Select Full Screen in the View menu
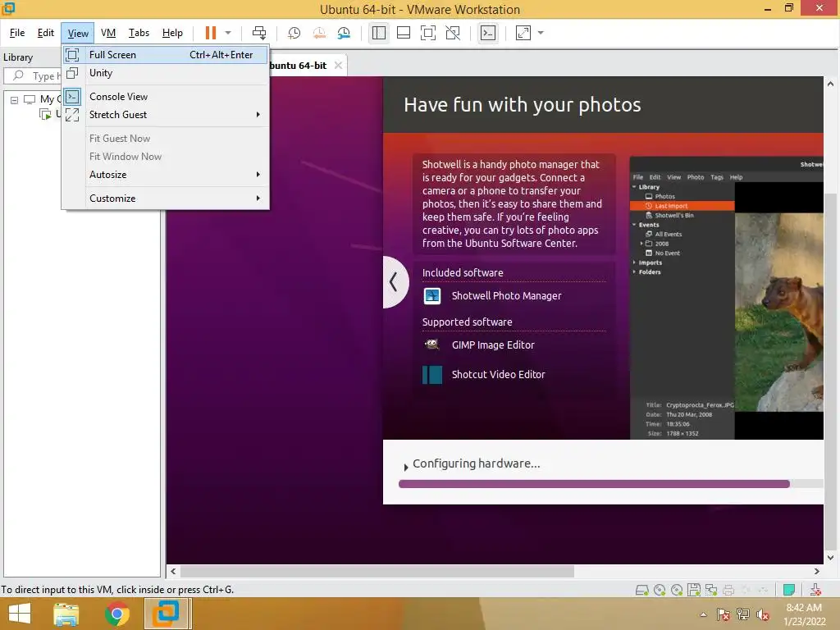The image size is (840, 630). [166, 55]
